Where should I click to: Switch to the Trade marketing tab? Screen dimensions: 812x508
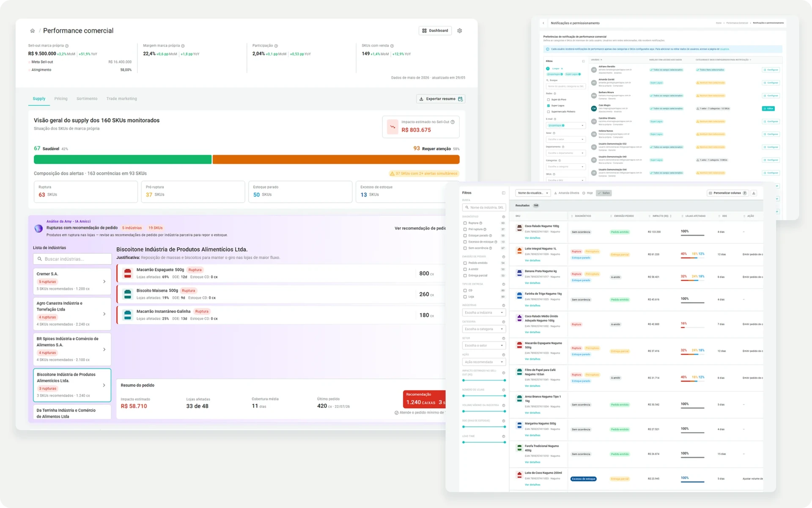122,99
